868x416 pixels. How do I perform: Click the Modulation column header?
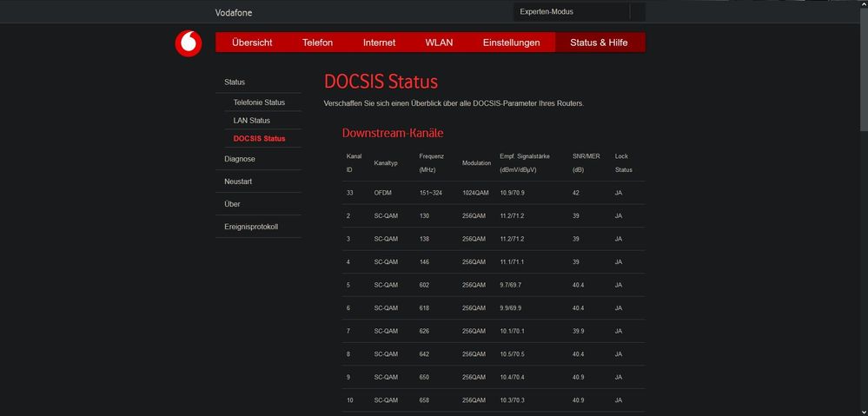[477, 163]
